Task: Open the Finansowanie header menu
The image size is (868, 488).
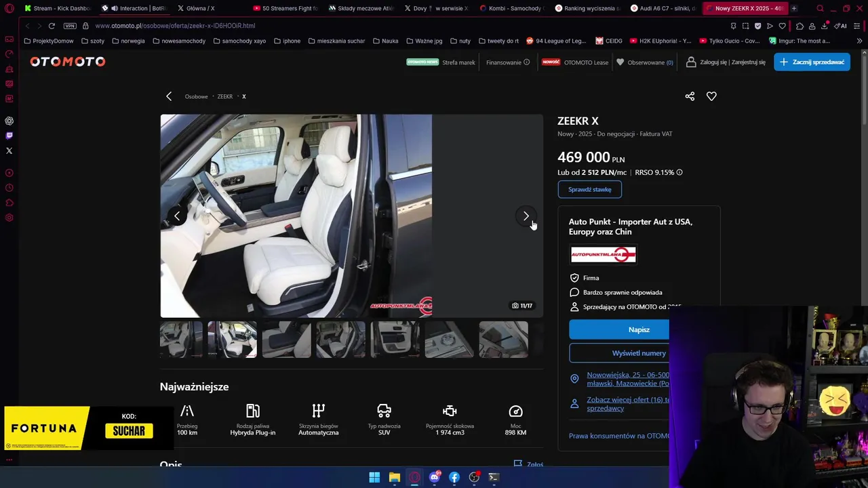Action: (508, 62)
